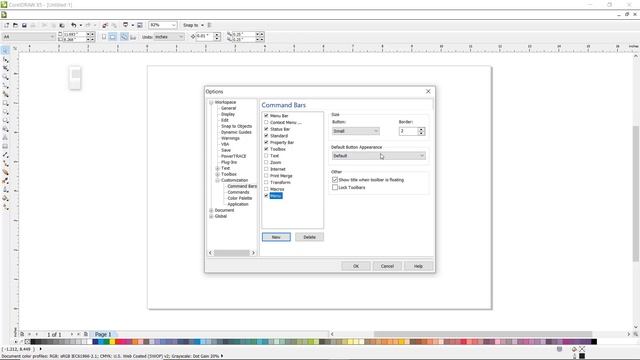Uncheck the Standard toolbar checkbox
Viewport: 640px width, 360px height.
click(x=266, y=136)
